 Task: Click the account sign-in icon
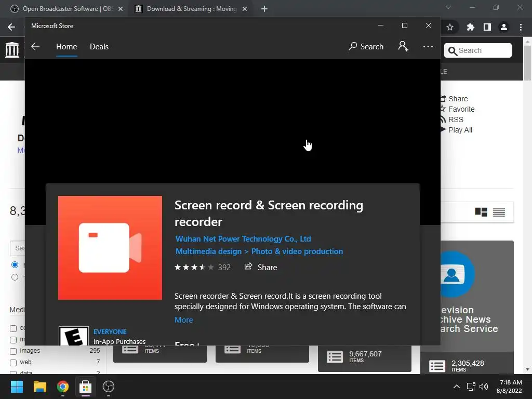[403, 46]
